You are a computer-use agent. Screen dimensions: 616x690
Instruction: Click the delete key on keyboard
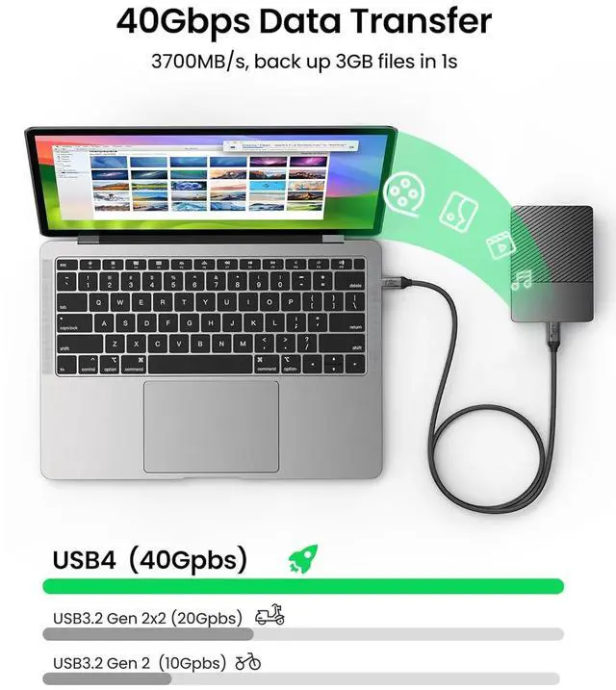(350, 280)
